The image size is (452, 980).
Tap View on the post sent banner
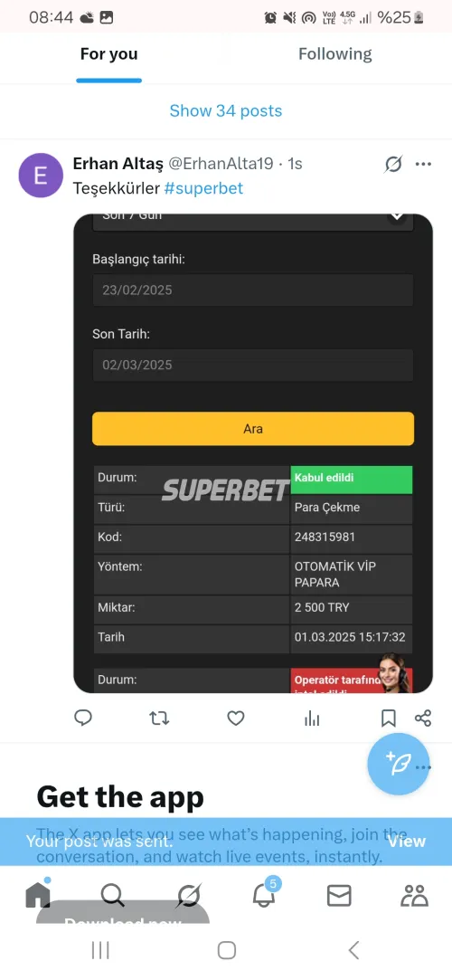tap(407, 842)
